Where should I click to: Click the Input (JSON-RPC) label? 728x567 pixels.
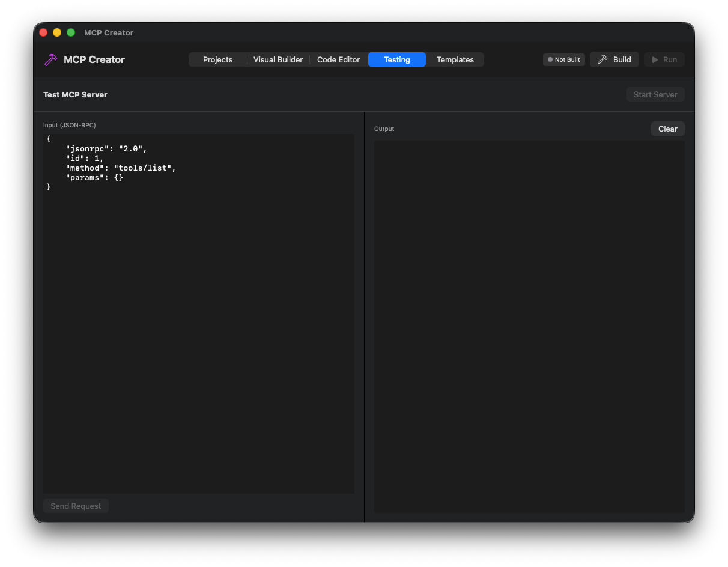(70, 125)
